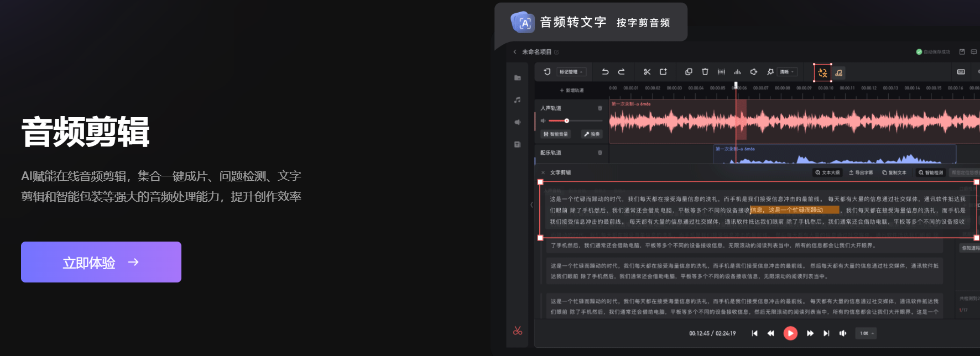Screen dimensions: 980x356
Task: Click the 智能音量 button
Action: click(556, 134)
